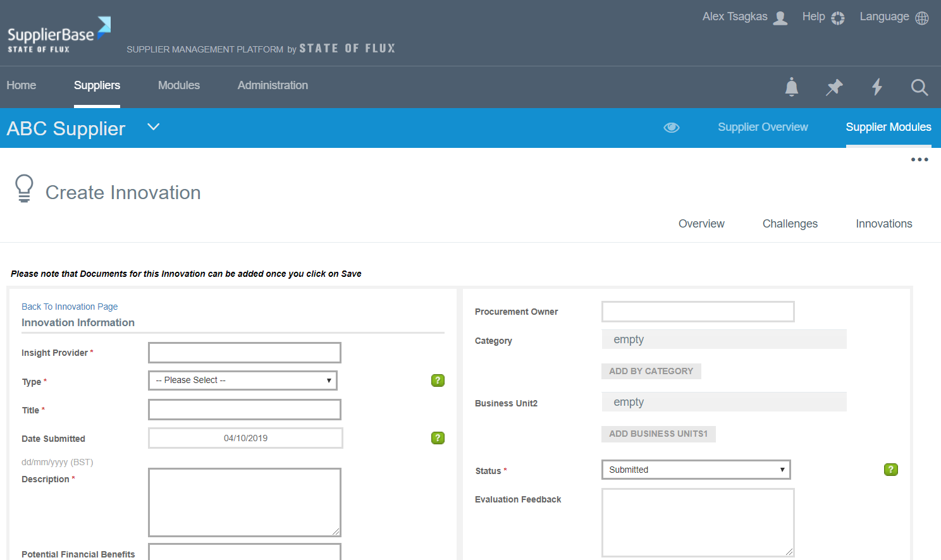The height and width of the screenshot is (560, 941).
Task: Open the help icon beside Status dropdown
Action: (x=891, y=470)
